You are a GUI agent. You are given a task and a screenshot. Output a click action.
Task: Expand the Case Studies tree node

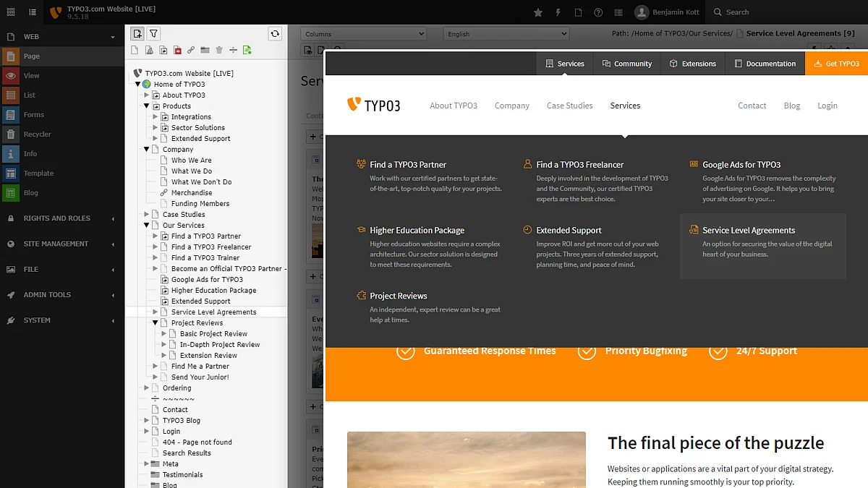coord(146,215)
